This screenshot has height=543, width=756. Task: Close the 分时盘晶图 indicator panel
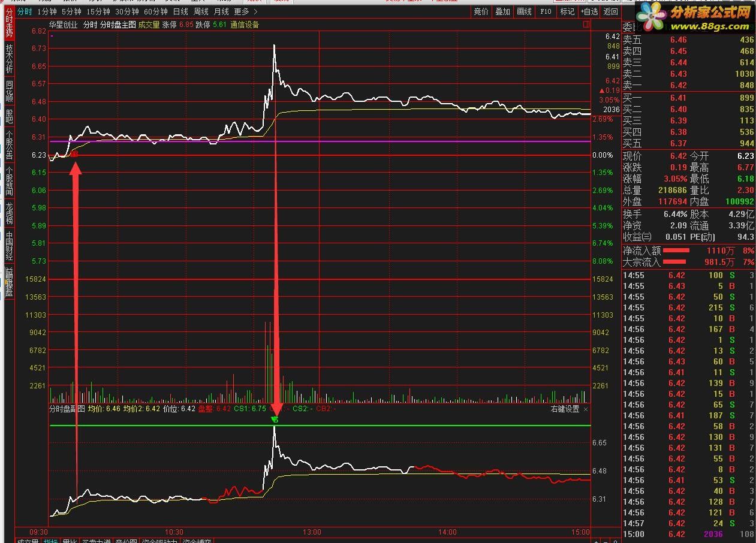click(x=586, y=409)
